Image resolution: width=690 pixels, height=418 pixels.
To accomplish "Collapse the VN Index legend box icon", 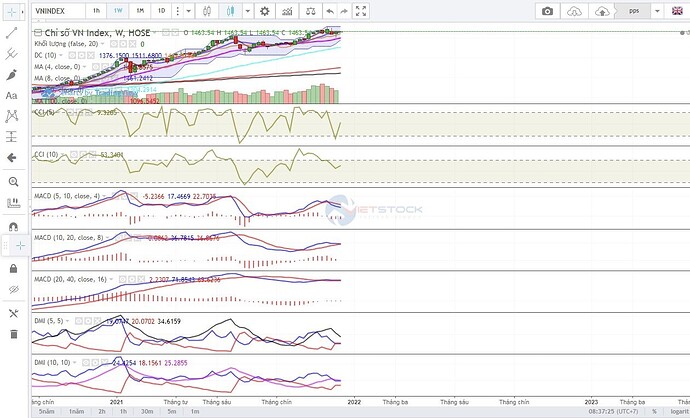I will coord(38,33).
